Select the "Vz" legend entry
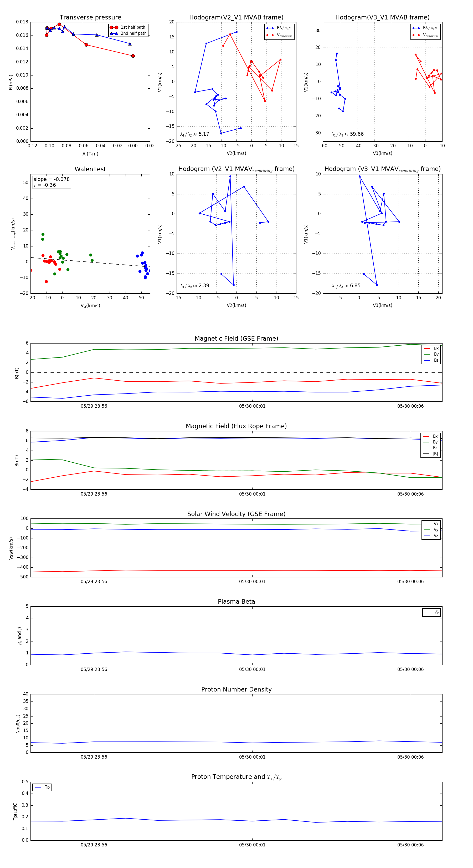 click(x=431, y=536)
